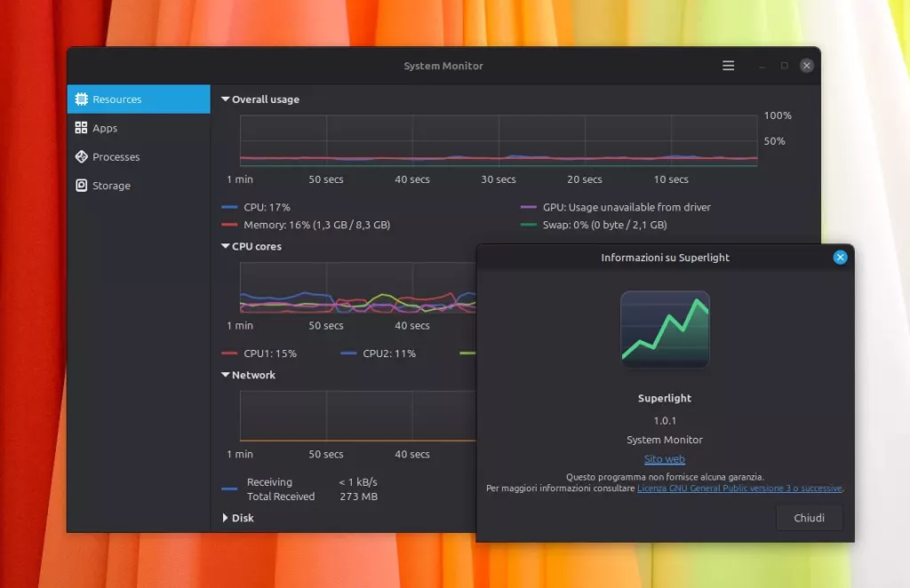Switch to the Resources tab
The width and height of the screenshot is (910, 588).
(139, 99)
